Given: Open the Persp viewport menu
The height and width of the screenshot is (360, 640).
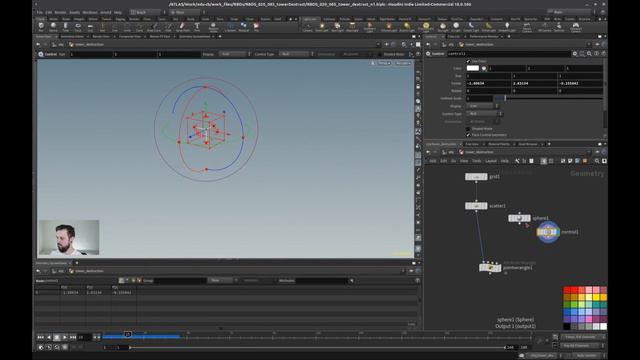Looking at the screenshot, I should pos(384,63).
